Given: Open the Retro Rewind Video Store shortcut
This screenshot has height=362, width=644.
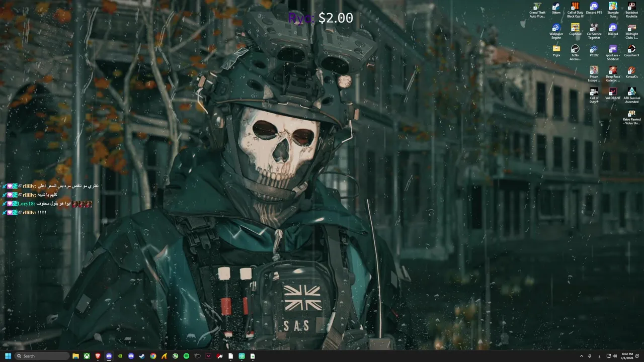Looking at the screenshot, I should (x=631, y=117).
